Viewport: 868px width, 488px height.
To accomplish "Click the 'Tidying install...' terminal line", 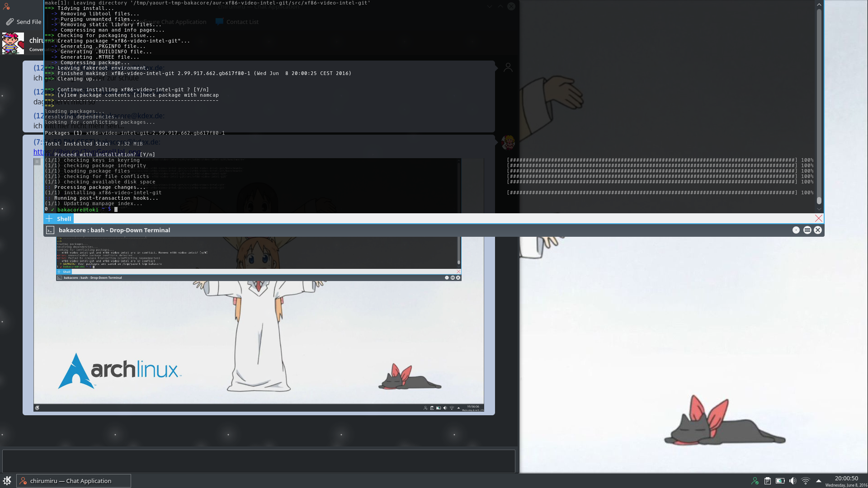I will pyautogui.click(x=80, y=8).
